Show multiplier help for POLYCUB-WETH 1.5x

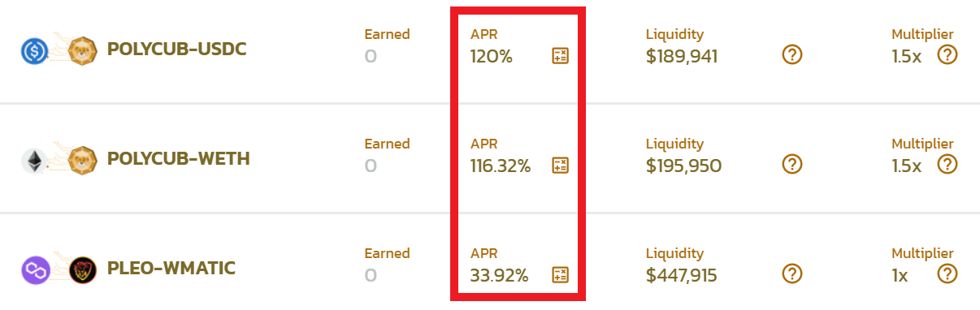[x=947, y=164]
